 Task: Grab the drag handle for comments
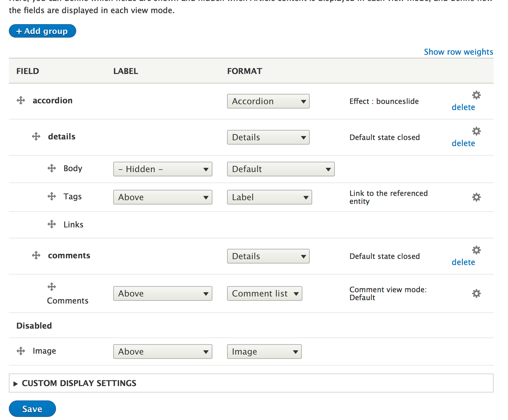[36, 255]
